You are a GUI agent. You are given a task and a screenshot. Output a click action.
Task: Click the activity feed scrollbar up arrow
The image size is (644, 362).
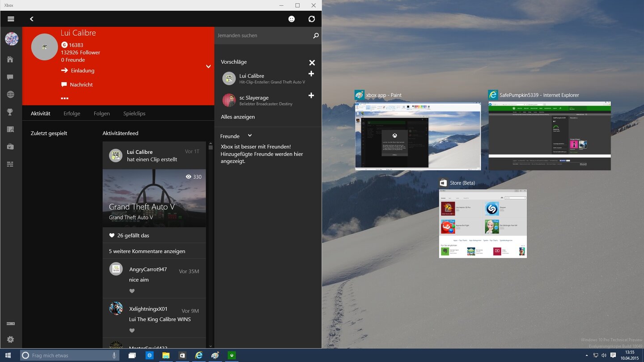pyautogui.click(x=211, y=144)
